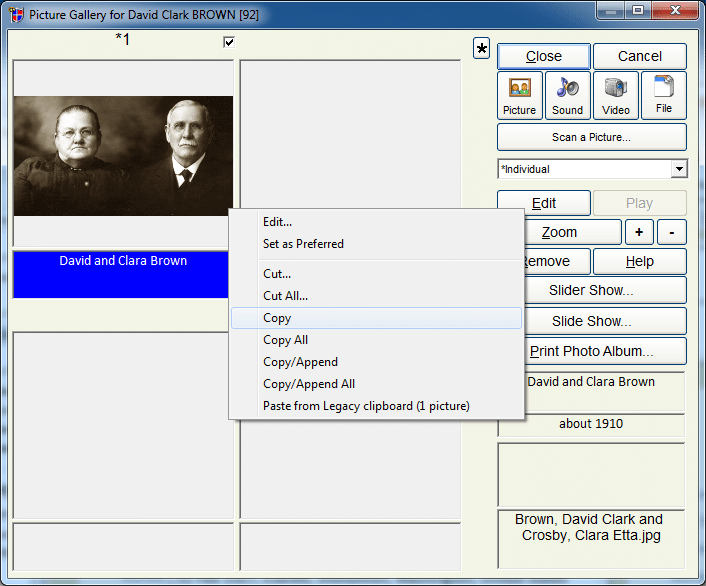The width and height of the screenshot is (706, 586).
Task: Add a Picture using the Picture icon button
Action: [520, 95]
